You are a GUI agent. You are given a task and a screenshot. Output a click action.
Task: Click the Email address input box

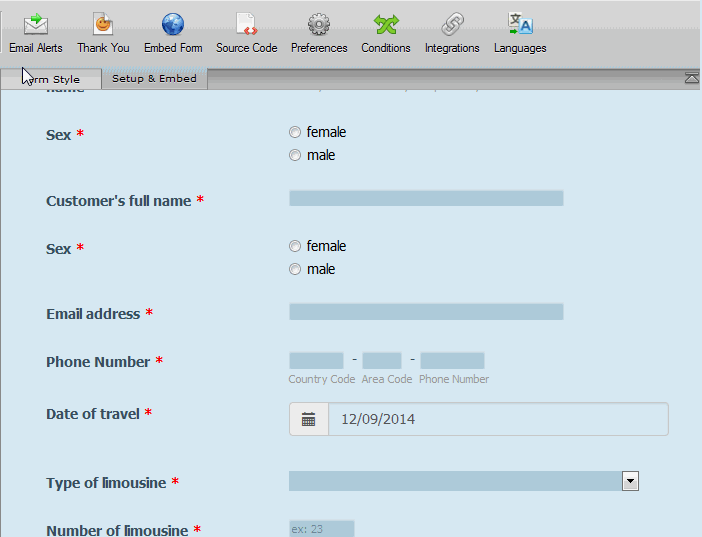(426, 312)
